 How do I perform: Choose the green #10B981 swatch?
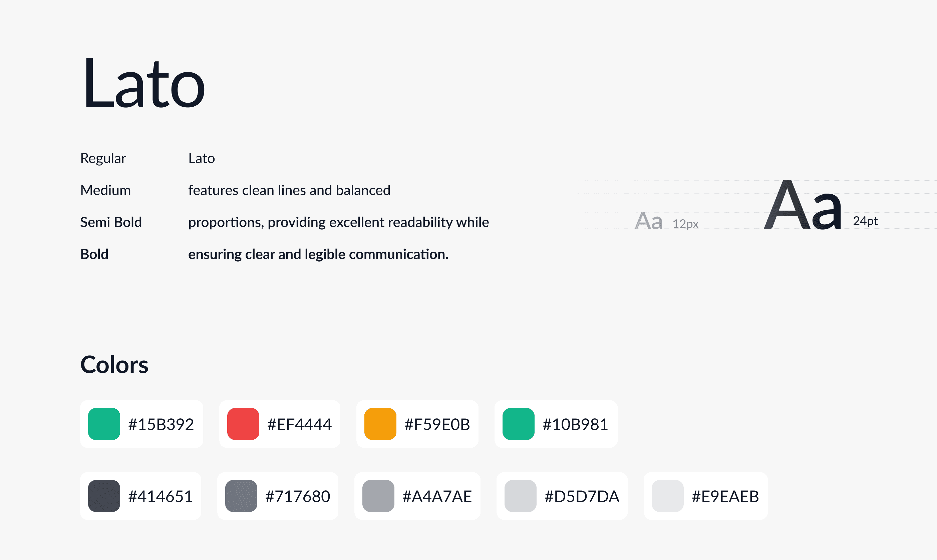pos(519,424)
